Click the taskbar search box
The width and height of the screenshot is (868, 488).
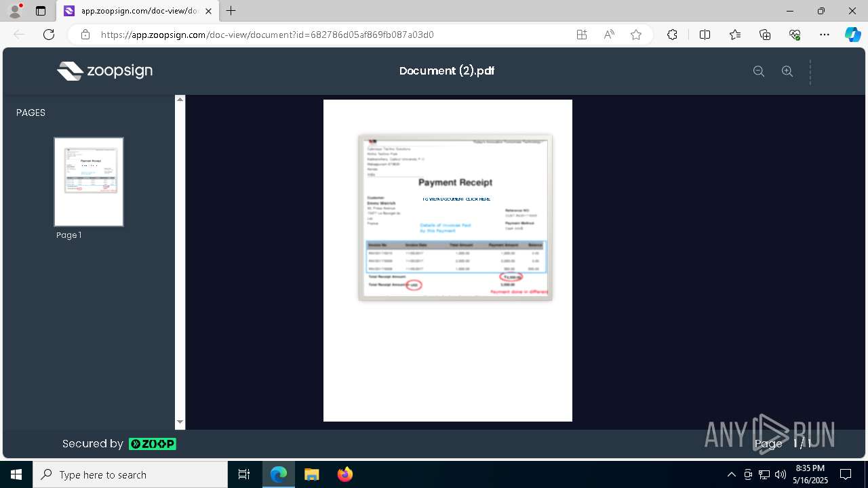click(x=130, y=474)
